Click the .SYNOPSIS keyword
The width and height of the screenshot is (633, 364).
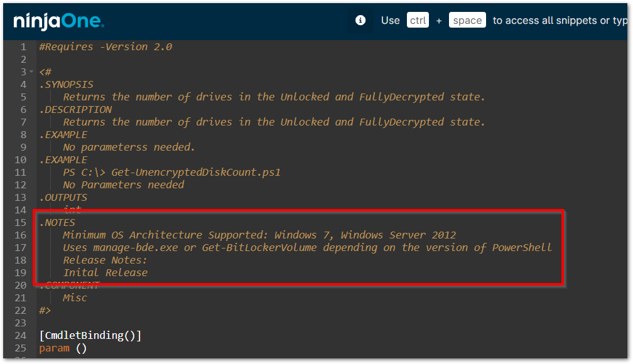pos(66,84)
